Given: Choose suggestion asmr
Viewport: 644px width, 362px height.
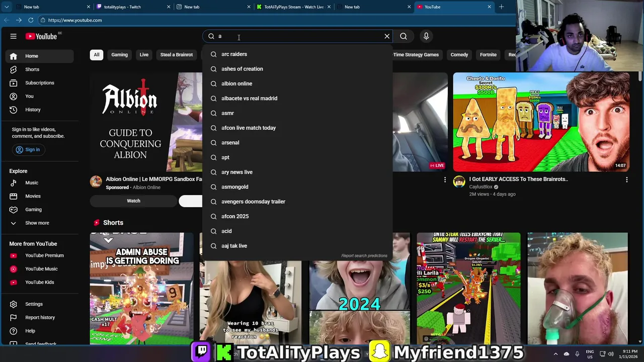Looking at the screenshot, I should tap(297, 113).
